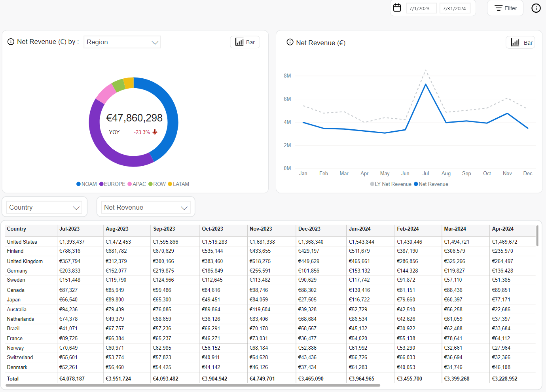The width and height of the screenshot is (546, 392).
Task: Click the table vertical scrollbar
Action: click(x=537, y=236)
